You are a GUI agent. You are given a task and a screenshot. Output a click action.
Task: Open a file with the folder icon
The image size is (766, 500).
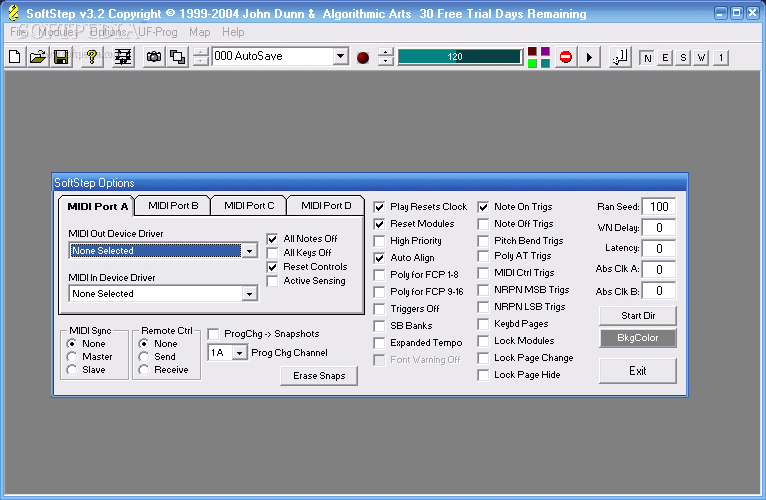[x=38, y=57]
